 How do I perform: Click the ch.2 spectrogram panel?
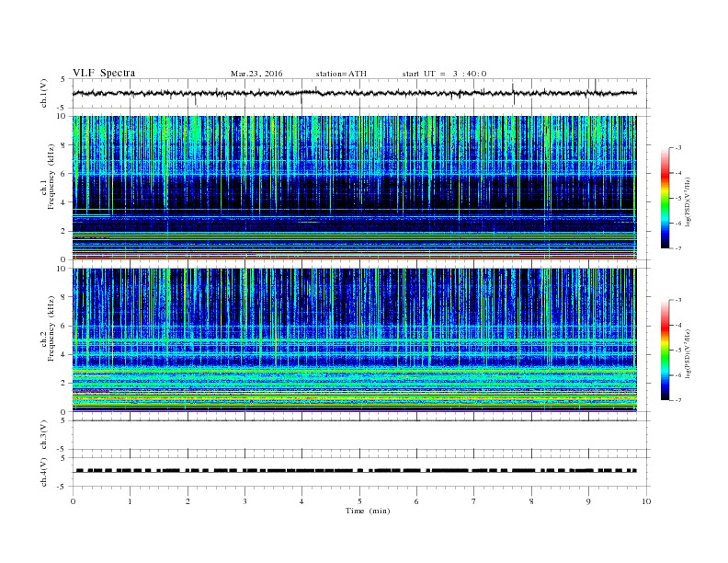pyautogui.click(x=355, y=339)
